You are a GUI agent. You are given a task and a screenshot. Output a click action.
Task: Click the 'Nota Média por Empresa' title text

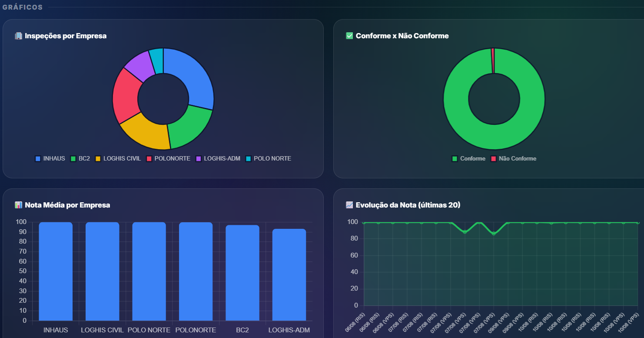67,205
